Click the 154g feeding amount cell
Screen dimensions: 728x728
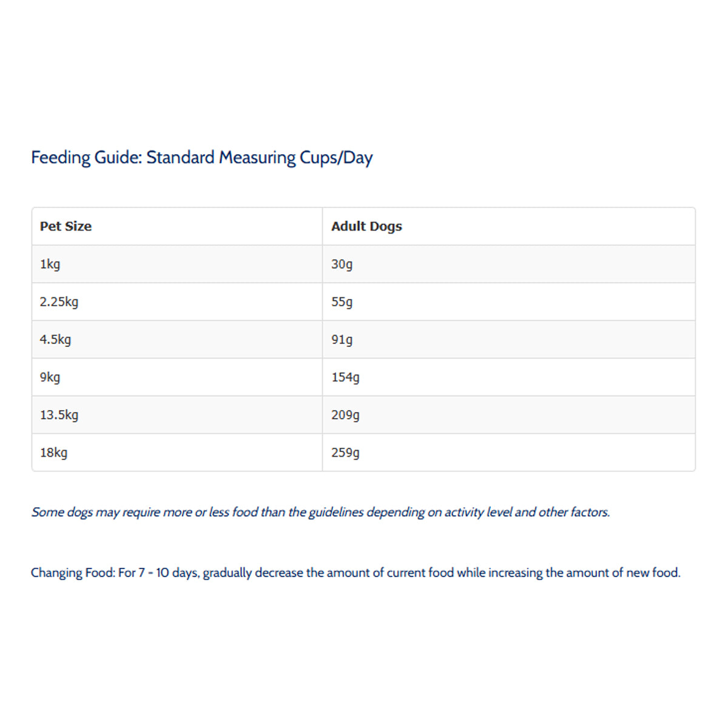point(345,377)
